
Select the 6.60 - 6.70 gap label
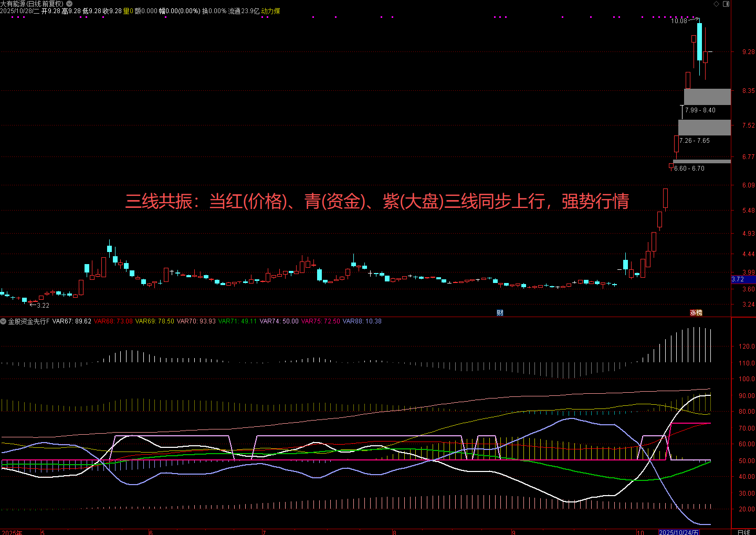[x=689, y=169]
